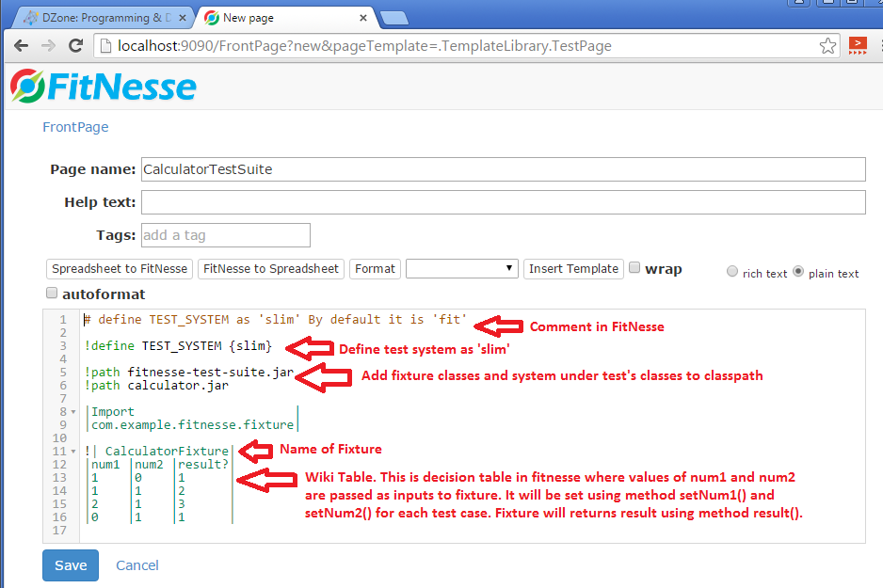
Task: Save the new page
Action: 71,565
